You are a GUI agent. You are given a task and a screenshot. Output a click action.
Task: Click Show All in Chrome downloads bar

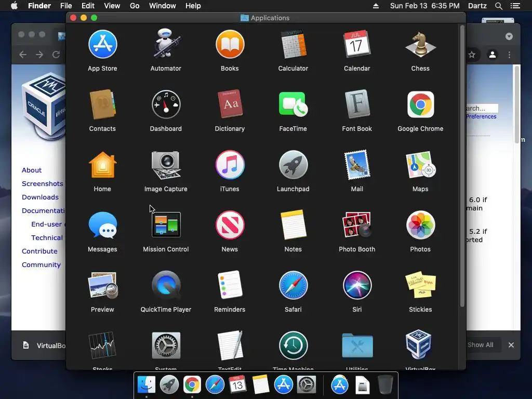coord(480,345)
